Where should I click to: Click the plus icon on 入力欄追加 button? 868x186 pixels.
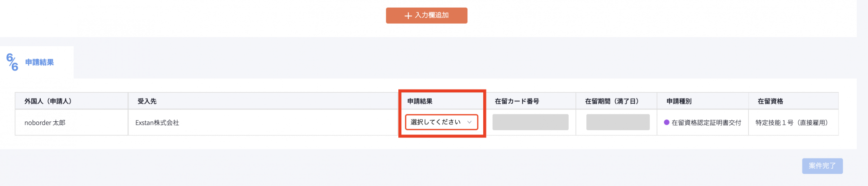click(408, 16)
